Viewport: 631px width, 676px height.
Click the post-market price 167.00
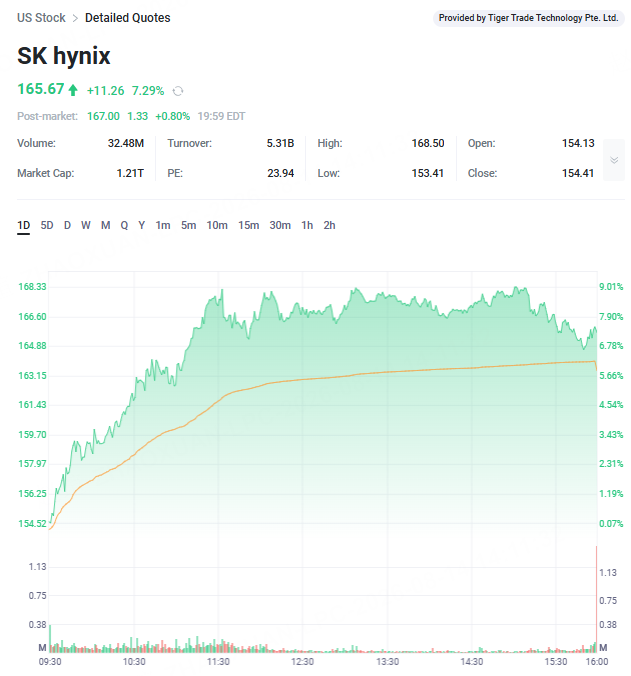pyautogui.click(x=103, y=116)
